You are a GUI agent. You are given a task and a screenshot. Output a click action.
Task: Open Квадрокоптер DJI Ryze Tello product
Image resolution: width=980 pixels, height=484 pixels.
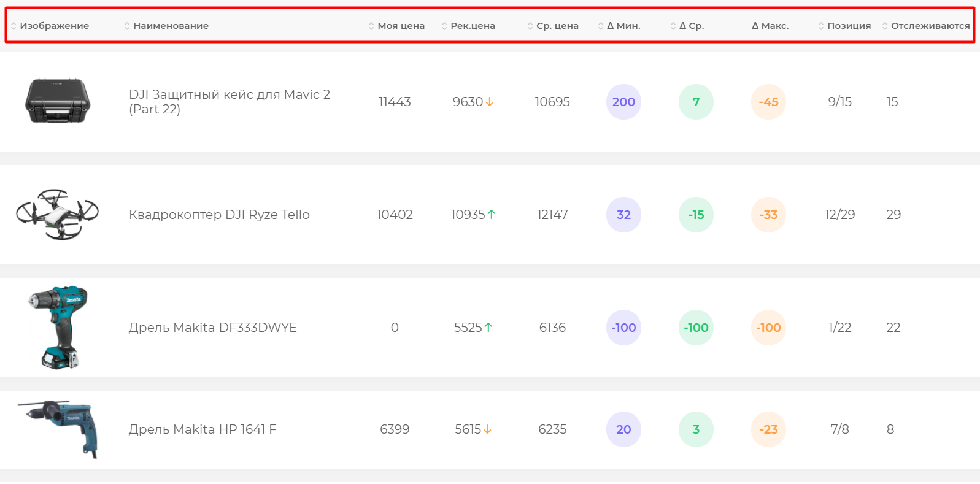coord(219,215)
